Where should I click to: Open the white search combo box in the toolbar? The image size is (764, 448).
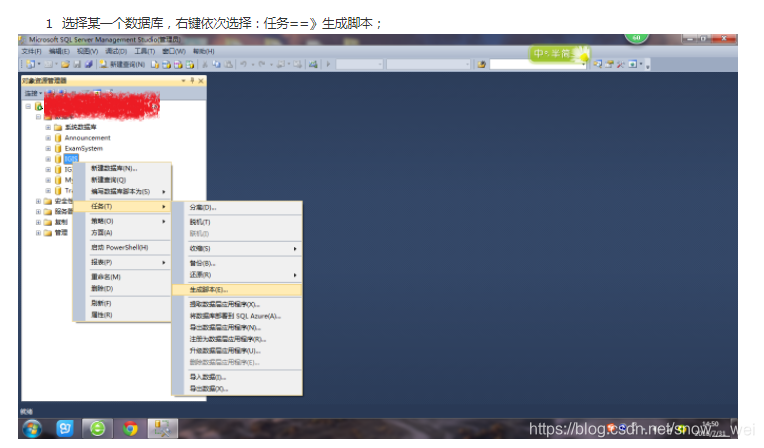[x=537, y=64]
